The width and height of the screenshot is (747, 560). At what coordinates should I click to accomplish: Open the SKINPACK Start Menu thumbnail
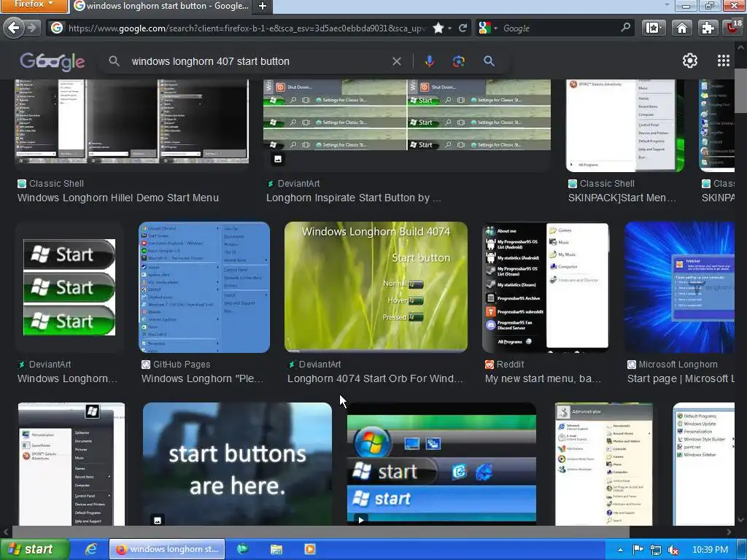coord(625,125)
